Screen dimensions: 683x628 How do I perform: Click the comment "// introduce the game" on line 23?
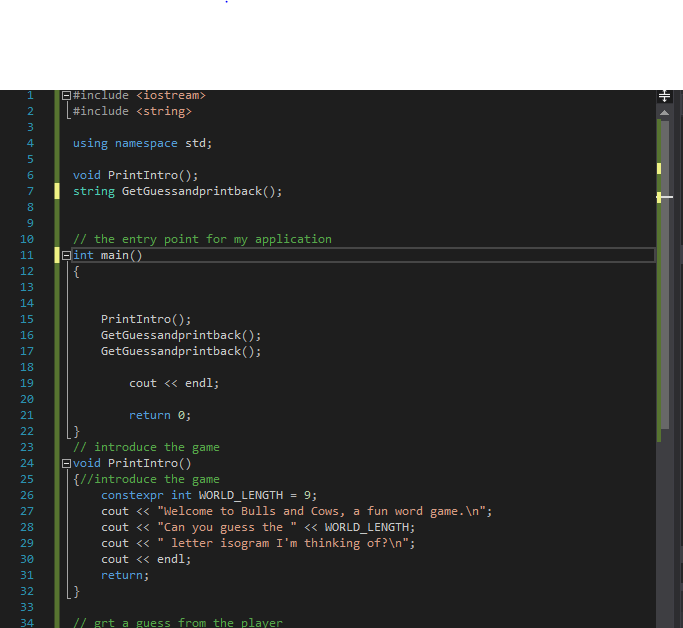[x=146, y=447]
